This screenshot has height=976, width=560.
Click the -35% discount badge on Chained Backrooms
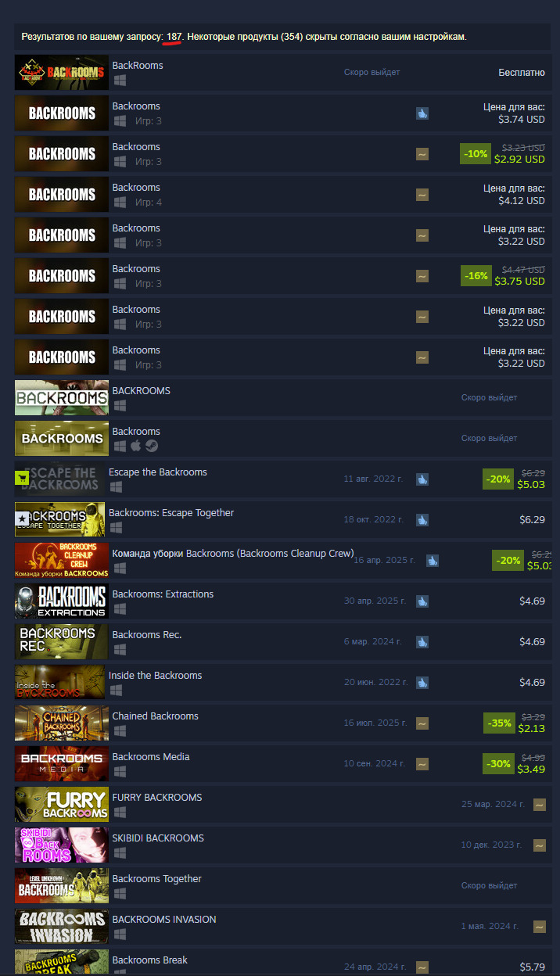[499, 723]
